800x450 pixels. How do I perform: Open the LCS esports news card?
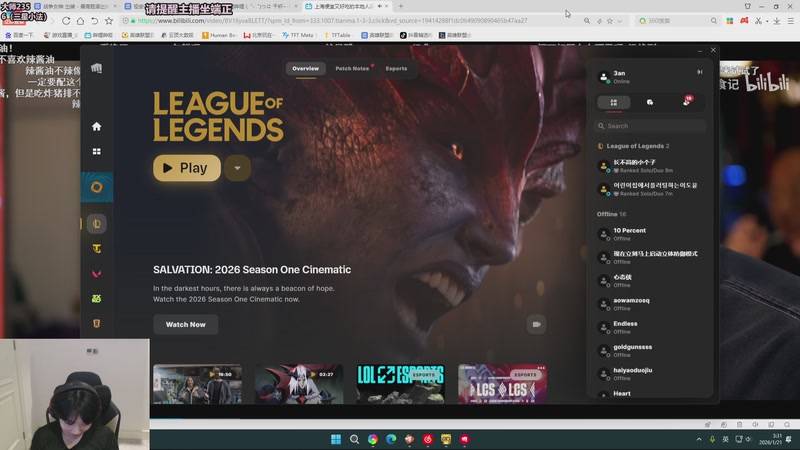coord(502,384)
